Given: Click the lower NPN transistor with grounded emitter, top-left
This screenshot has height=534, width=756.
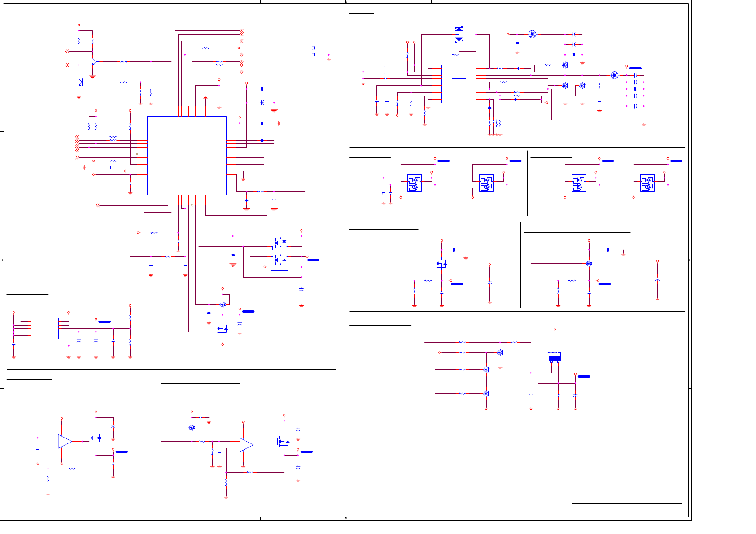Looking at the screenshot, I should [x=80, y=82].
